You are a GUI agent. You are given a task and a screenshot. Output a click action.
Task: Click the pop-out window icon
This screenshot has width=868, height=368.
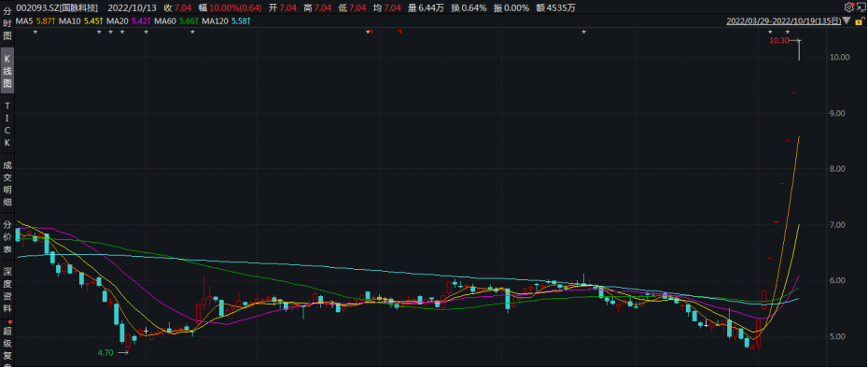tap(861, 7)
